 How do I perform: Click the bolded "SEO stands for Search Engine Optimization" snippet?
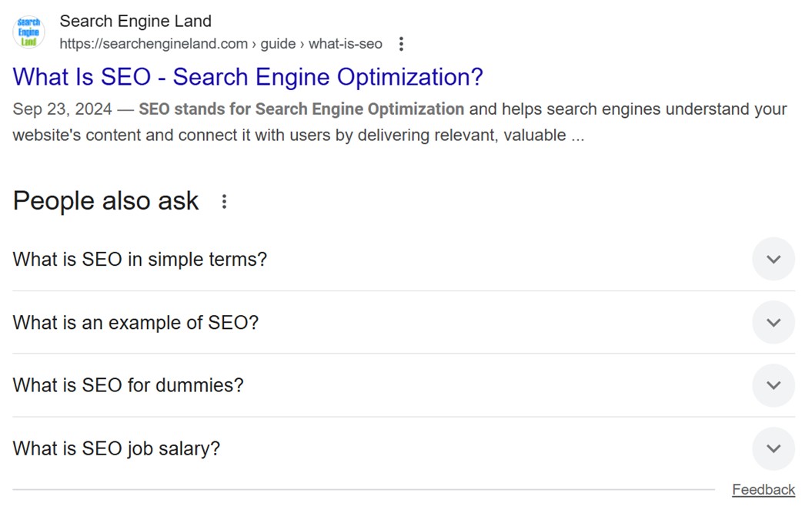pos(300,109)
